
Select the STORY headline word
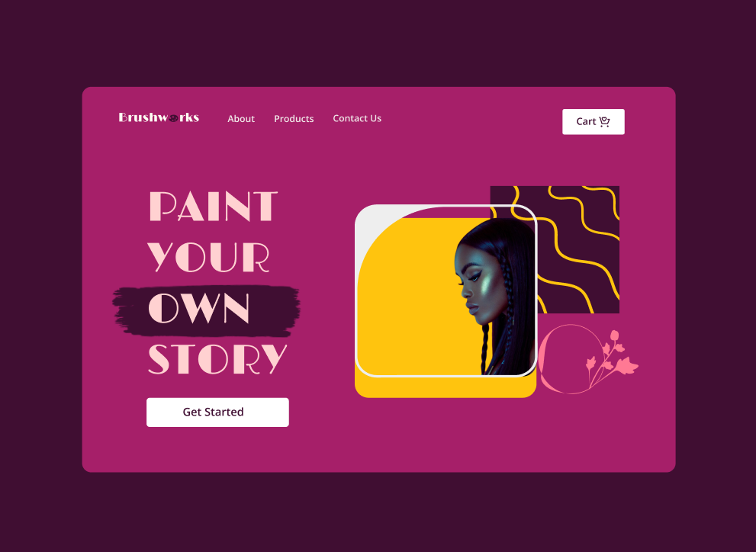point(217,359)
